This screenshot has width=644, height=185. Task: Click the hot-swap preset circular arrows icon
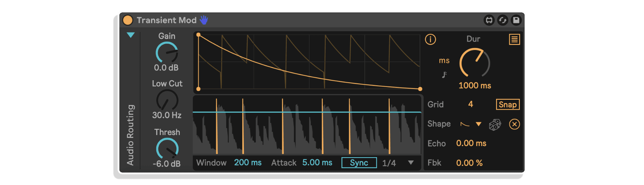tap(502, 20)
